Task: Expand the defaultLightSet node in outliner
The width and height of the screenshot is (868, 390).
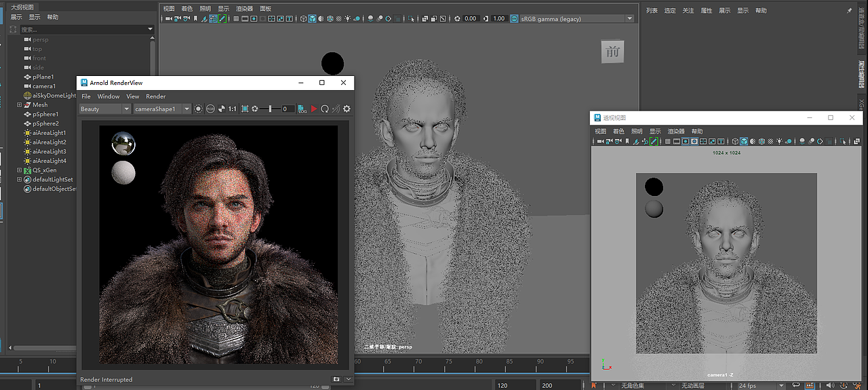Action: click(20, 180)
